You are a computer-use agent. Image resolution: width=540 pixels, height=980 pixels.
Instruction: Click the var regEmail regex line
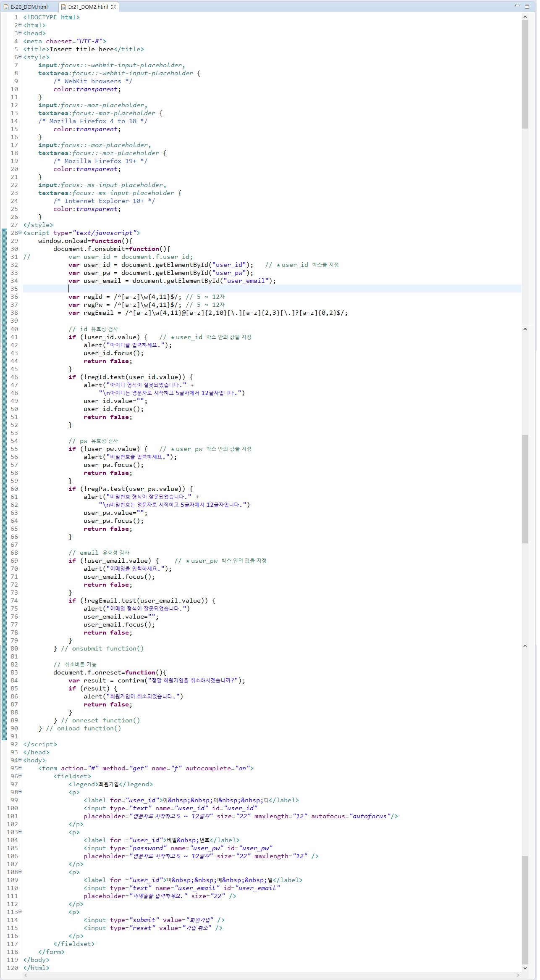pos(208,313)
